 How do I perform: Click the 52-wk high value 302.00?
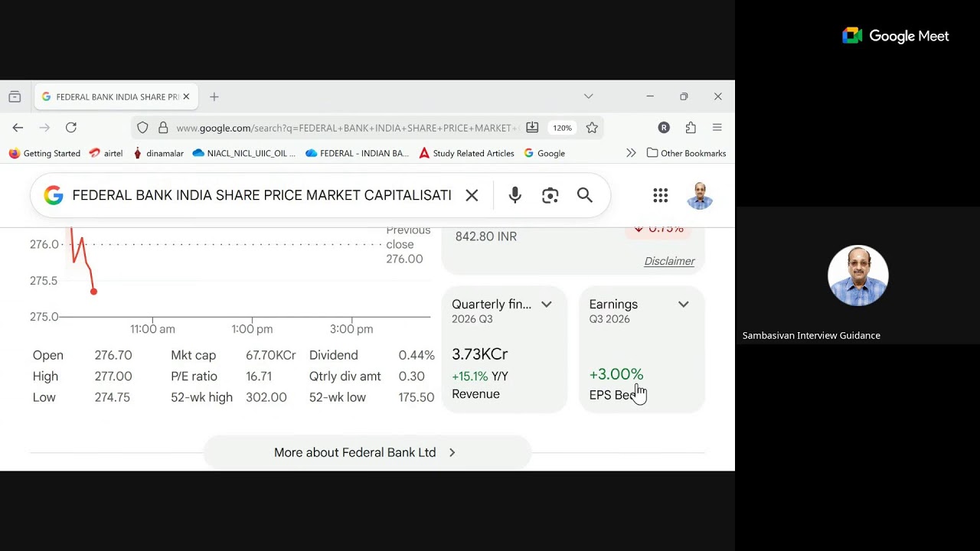266,397
